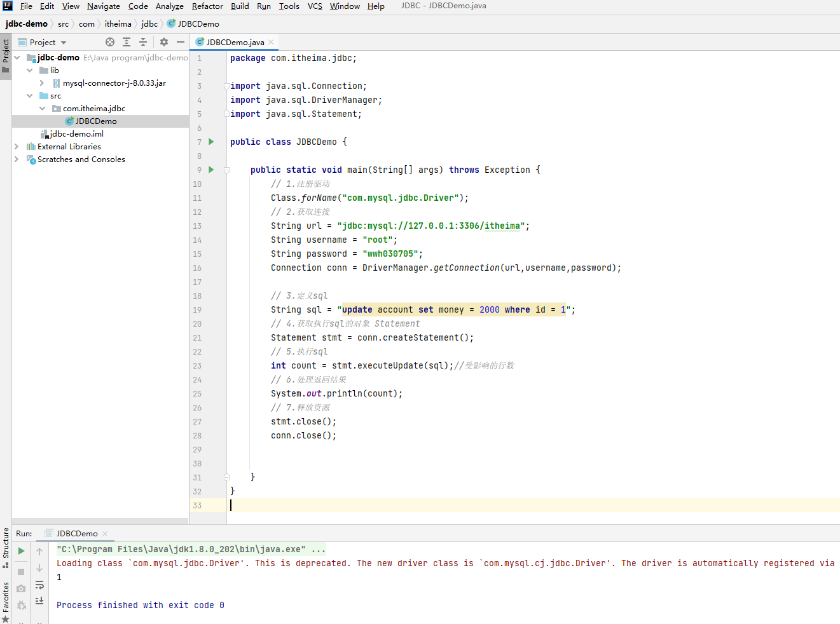The image size is (840, 624).
Task: Close the JDBCDemo.java editor tab
Action: click(x=271, y=42)
